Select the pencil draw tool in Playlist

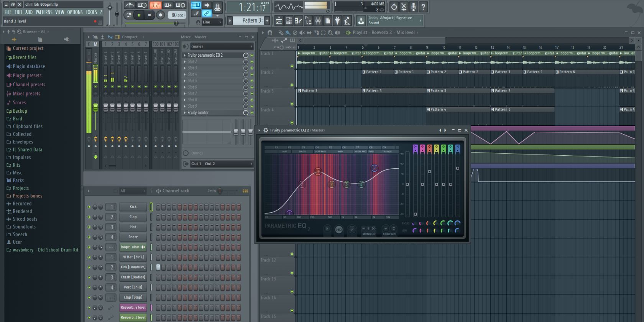point(281,33)
